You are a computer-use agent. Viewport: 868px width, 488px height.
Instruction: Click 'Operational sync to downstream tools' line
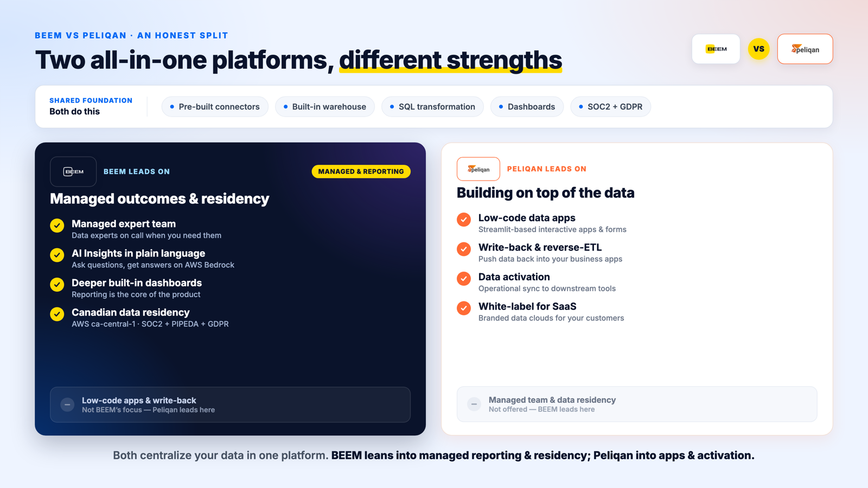(547, 288)
